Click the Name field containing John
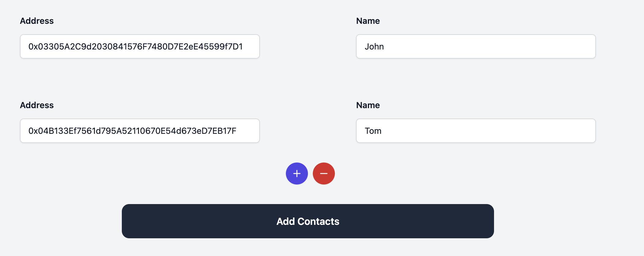644x256 pixels. (476, 46)
